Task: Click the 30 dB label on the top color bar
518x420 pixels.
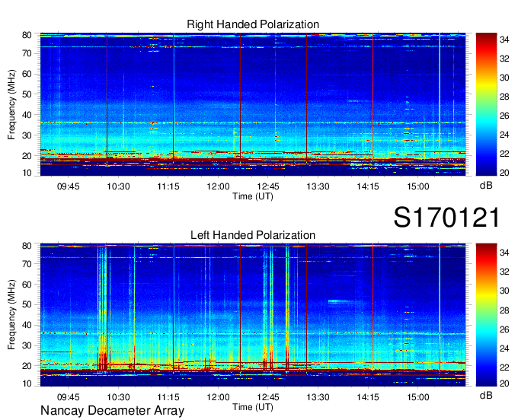Action: coord(504,78)
